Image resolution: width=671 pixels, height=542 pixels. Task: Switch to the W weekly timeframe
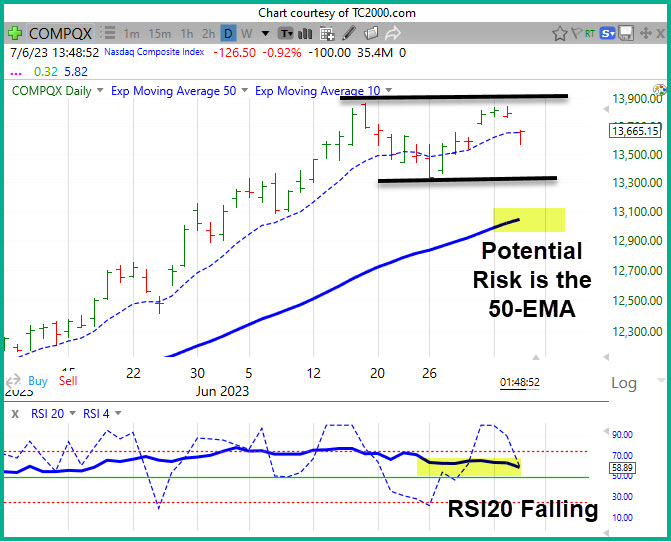pyautogui.click(x=246, y=33)
